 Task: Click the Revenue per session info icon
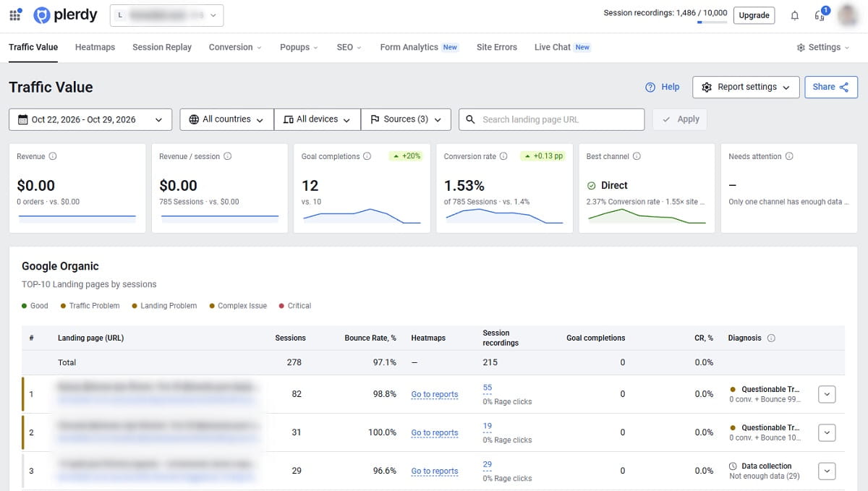pos(228,156)
